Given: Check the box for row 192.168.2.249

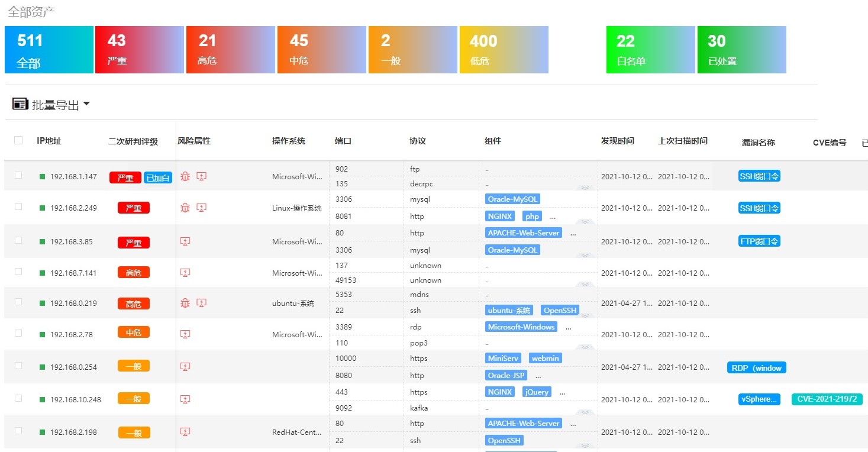Looking at the screenshot, I should (18, 206).
